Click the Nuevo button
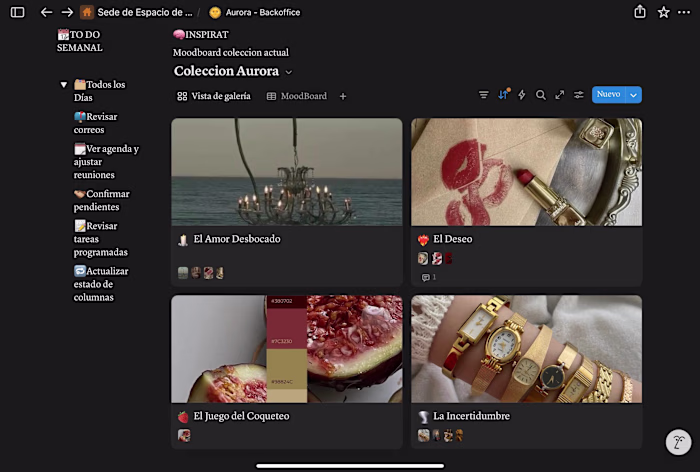The height and width of the screenshot is (472, 700). pyautogui.click(x=608, y=94)
